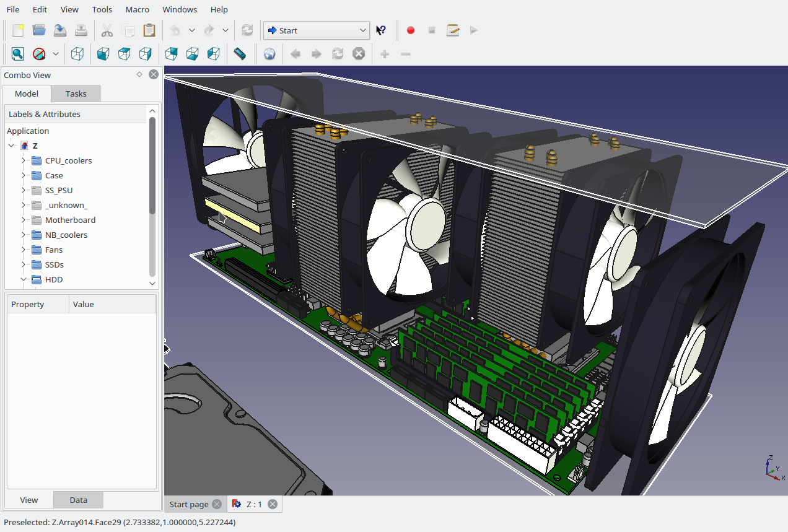This screenshot has width=788, height=532.
Task: Open the web browser globe icon
Action: tap(269, 54)
